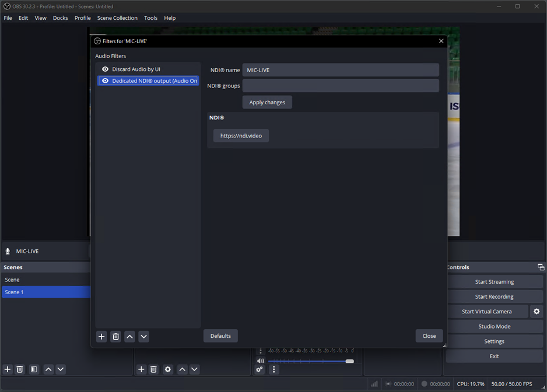This screenshot has width=547, height=392.
Task: Open scene filters icon in Scenes dock
Action: pos(34,369)
